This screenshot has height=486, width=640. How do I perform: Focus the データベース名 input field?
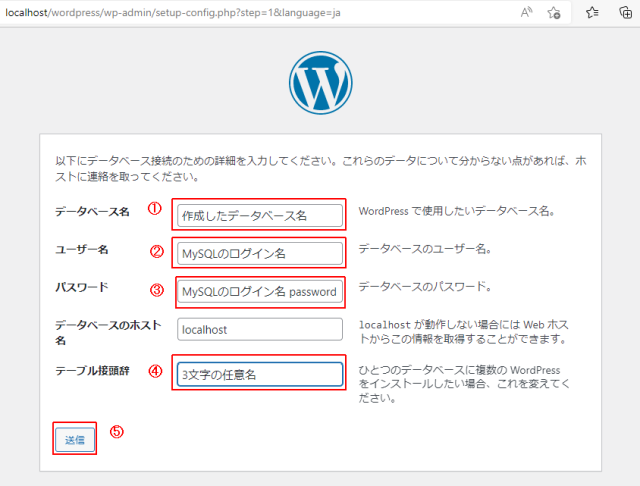(260, 215)
